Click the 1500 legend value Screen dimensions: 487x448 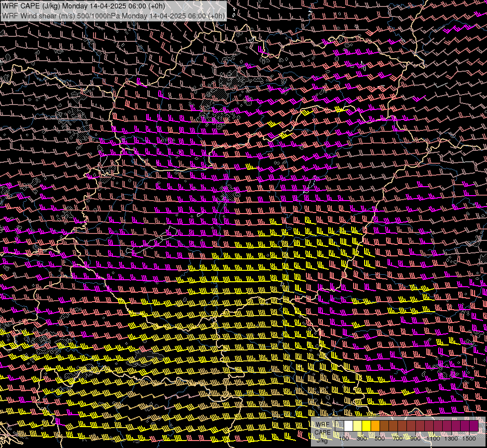(x=469, y=439)
